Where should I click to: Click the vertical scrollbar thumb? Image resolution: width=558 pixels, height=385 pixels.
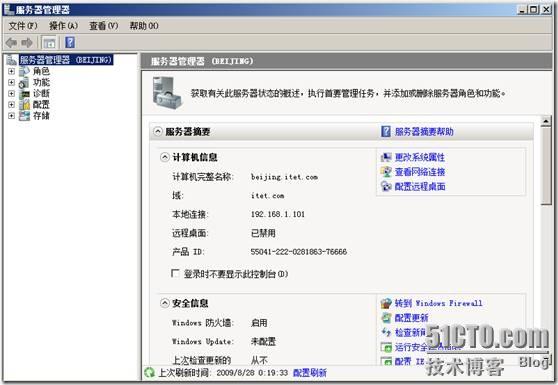(x=546, y=166)
